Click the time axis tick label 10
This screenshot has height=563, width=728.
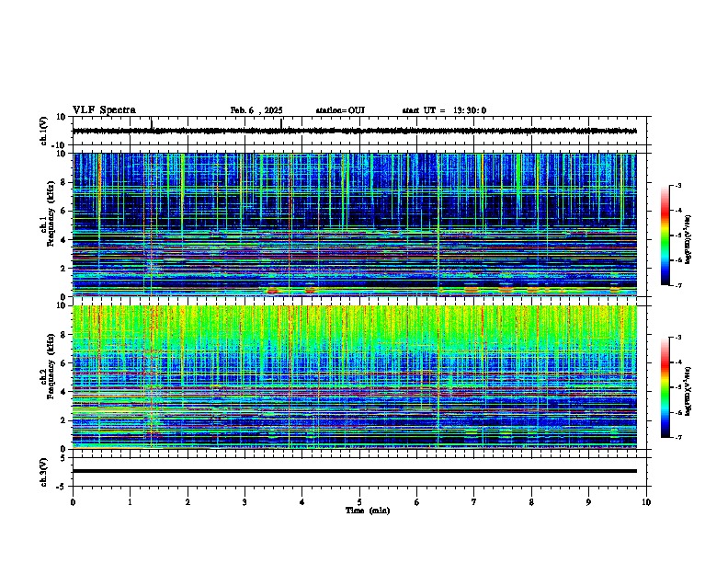646,501
